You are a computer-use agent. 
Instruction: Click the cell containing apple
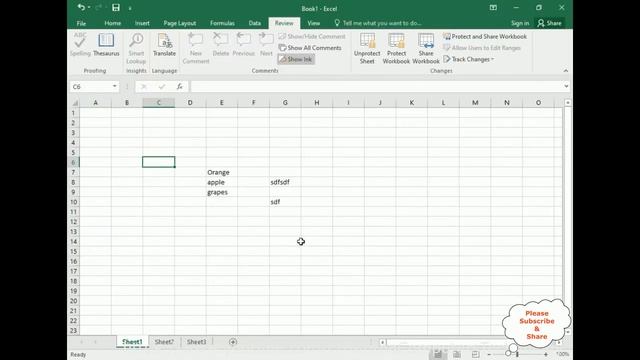pyautogui.click(x=222, y=182)
